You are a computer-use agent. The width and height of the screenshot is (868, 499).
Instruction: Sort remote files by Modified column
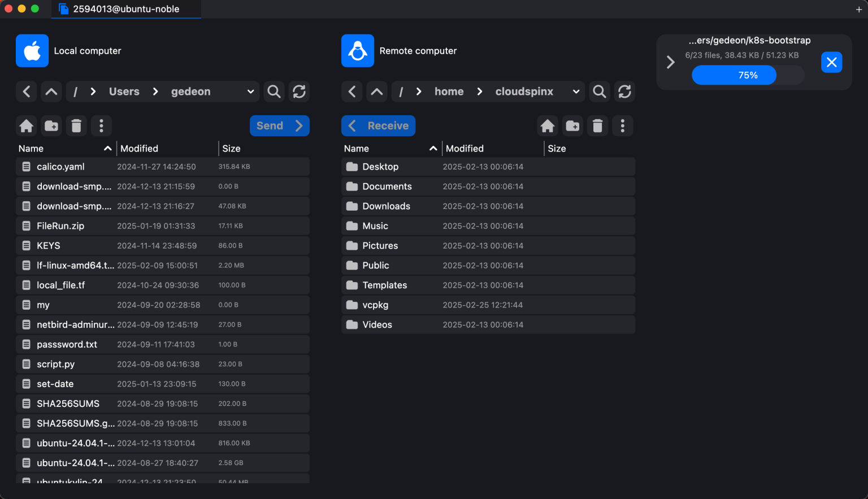(465, 149)
